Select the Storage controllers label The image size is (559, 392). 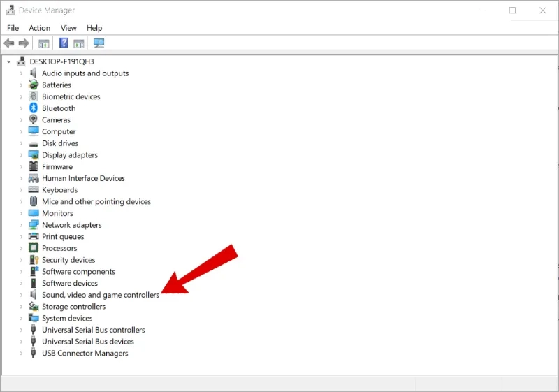(74, 307)
